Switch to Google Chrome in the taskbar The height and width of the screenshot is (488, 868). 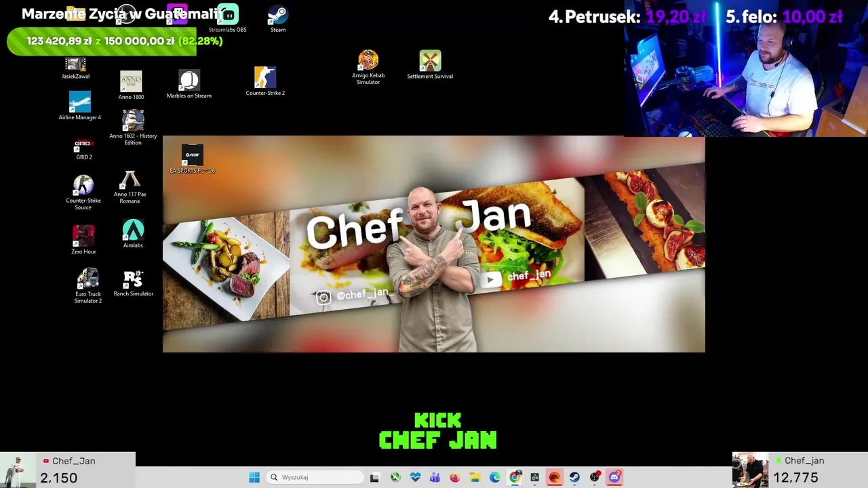[x=515, y=477]
